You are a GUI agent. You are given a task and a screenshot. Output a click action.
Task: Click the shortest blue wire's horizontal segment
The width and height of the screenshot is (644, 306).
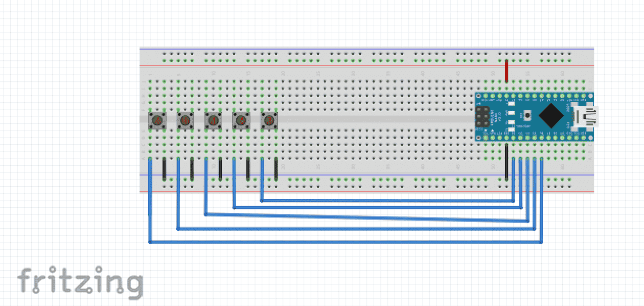(x=387, y=201)
